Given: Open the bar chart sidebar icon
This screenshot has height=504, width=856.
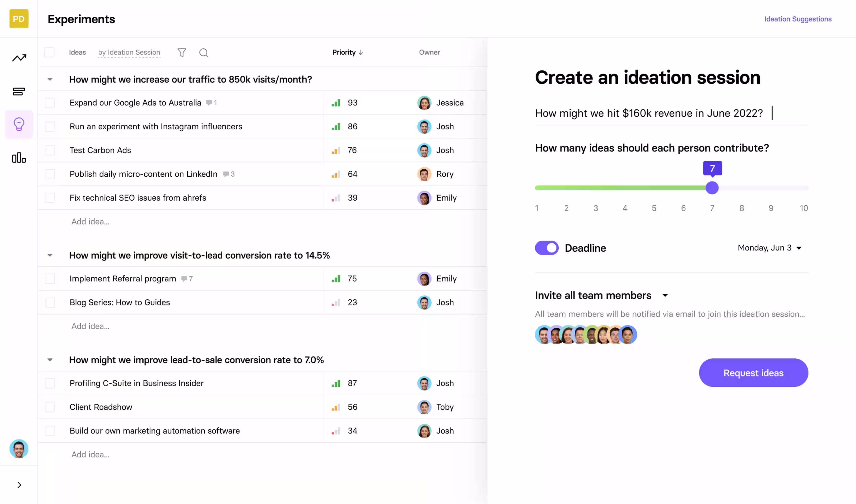Looking at the screenshot, I should pos(19,158).
